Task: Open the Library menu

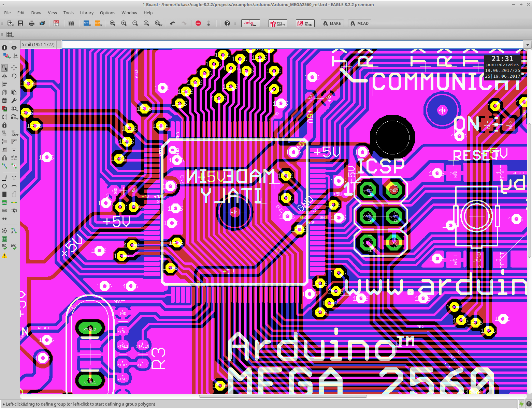Action: pyautogui.click(x=87, y=13)
